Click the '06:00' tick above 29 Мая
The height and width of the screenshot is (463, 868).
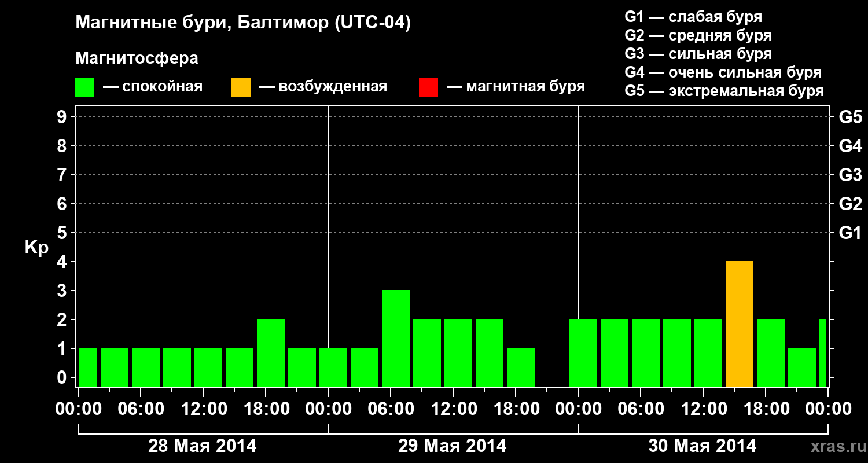(x=391, y=409)
